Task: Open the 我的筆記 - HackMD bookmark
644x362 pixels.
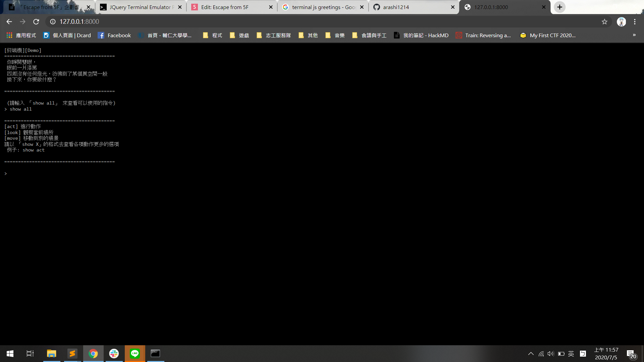Action: pyautogui.click(x=421, y=35)
